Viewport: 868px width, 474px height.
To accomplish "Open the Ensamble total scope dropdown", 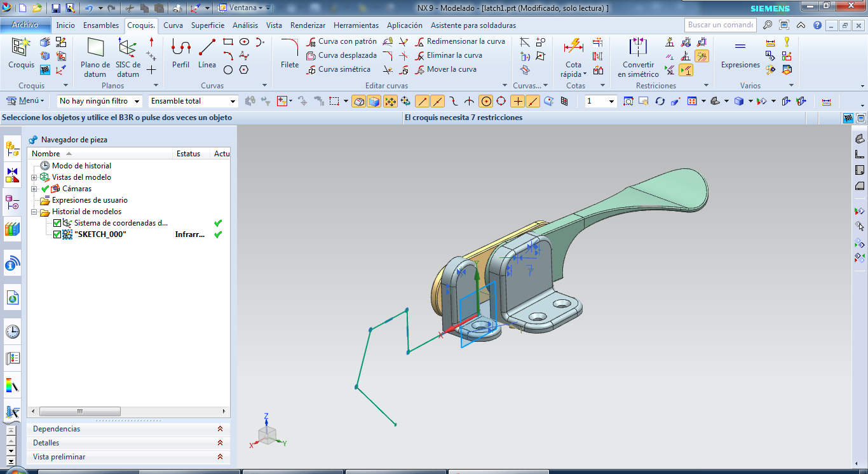I will coord(193,101).
